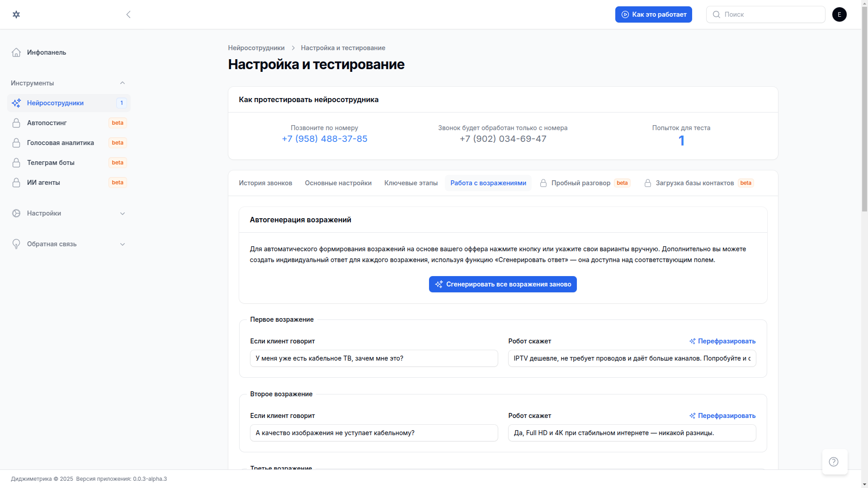The width and height of the screenshot is (868, 488).
Task: Edit first objection Робот скажет field
Action: tap(632, 358)
